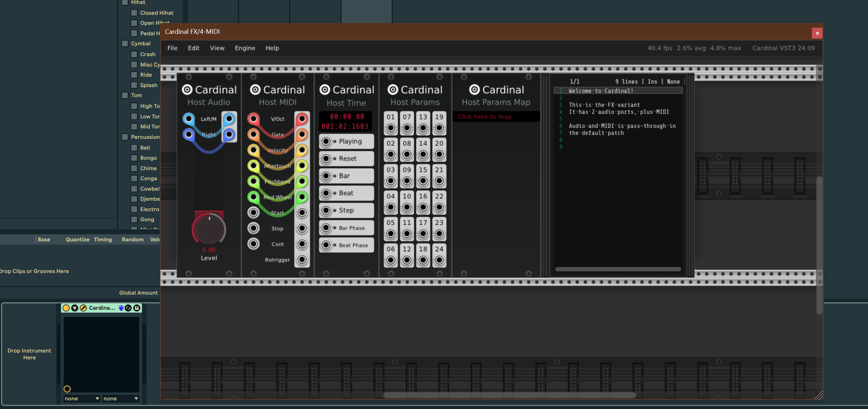Click Host Audio Left/M input port
Image resolution: width=868 pixels, height=409 pixels.
(x=188, y=119)
